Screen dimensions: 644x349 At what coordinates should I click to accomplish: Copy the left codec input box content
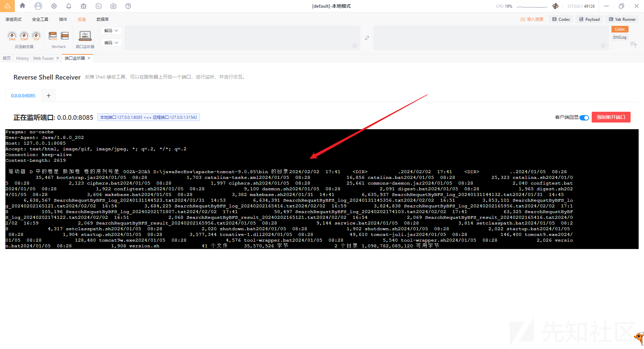[355, 45]
